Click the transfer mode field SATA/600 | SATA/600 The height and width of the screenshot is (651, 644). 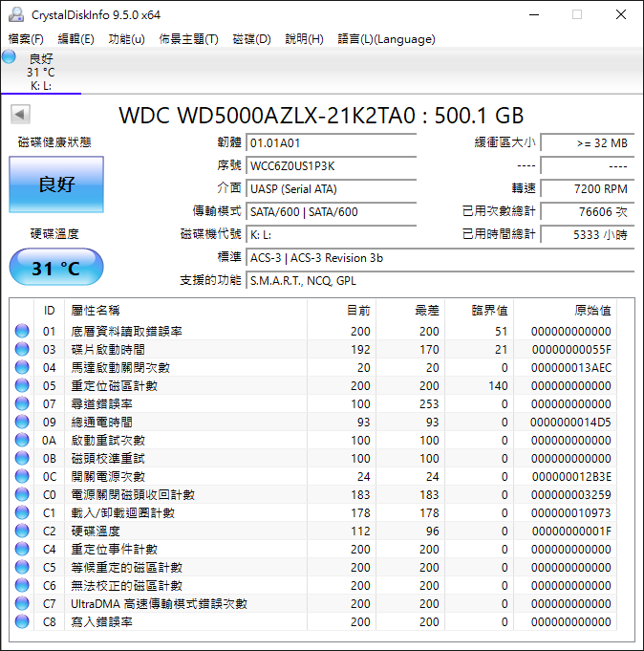332,211
